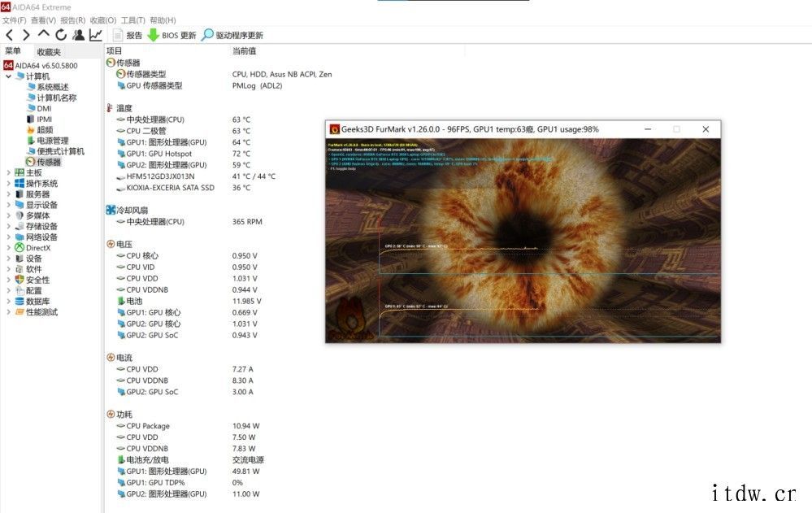This screenshot has height=513, width=812.
Task: Select 系统概述 in the tree
Action: (x=52, y=87)
